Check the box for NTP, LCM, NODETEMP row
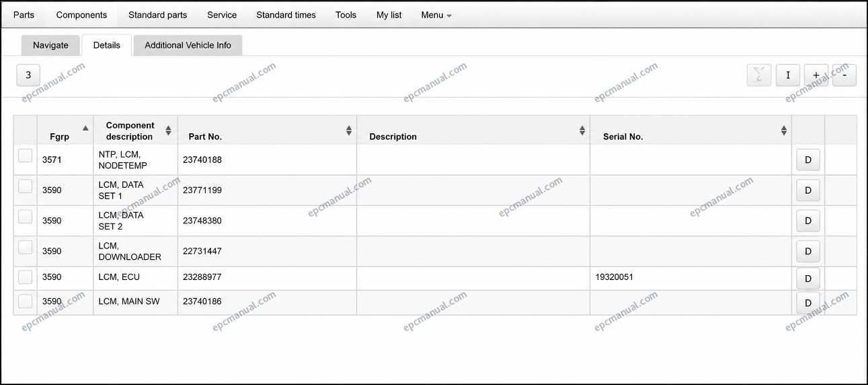Screen dimensions: 868x385 coord(26,156)
